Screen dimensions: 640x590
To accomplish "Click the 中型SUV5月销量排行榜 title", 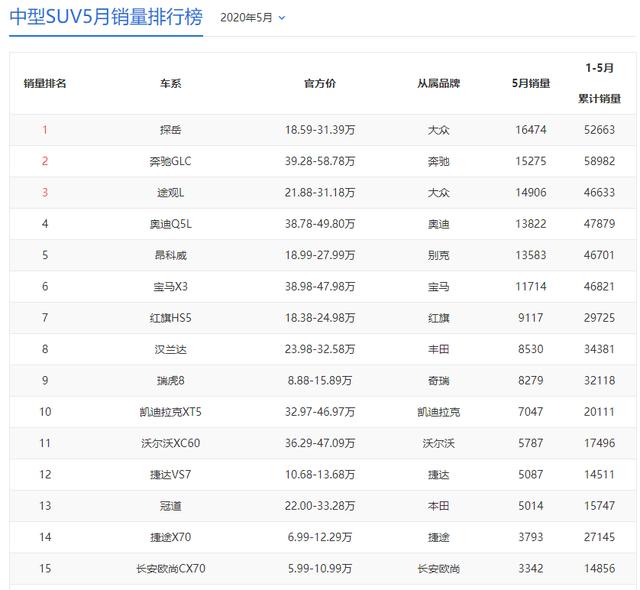I will 106,18.
